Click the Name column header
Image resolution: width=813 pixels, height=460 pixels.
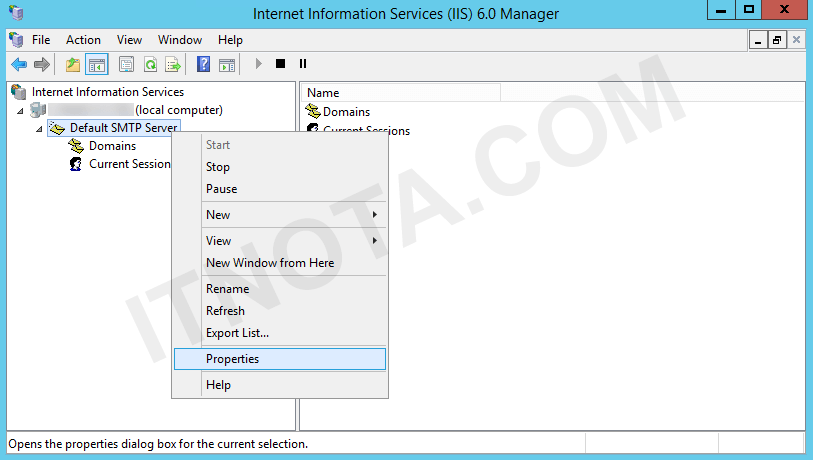click(401, 93)
